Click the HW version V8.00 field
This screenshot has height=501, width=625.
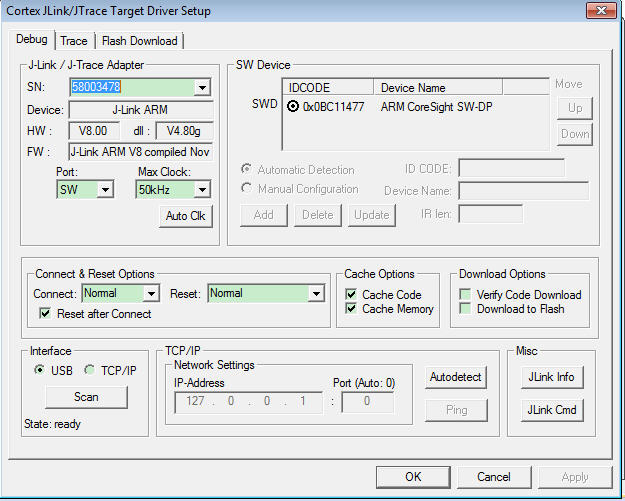click(x=93, y=131)
